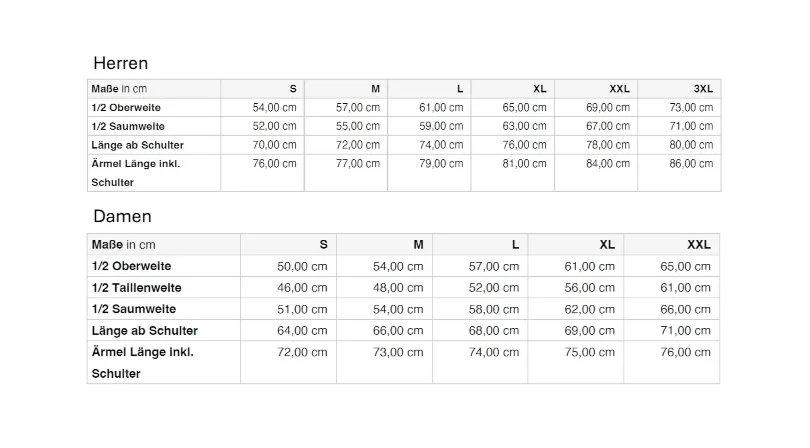Select the M column header in Herren table
The image size is (810, 448).
pos(375,89)
